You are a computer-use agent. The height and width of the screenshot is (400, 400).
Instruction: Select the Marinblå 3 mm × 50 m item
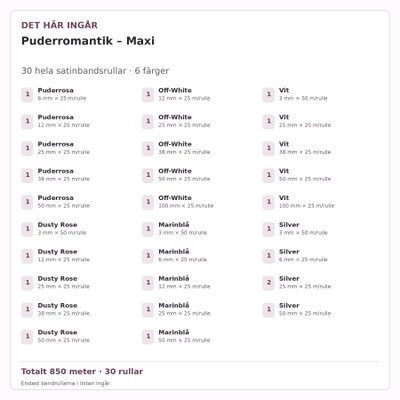tap(198, 229)
